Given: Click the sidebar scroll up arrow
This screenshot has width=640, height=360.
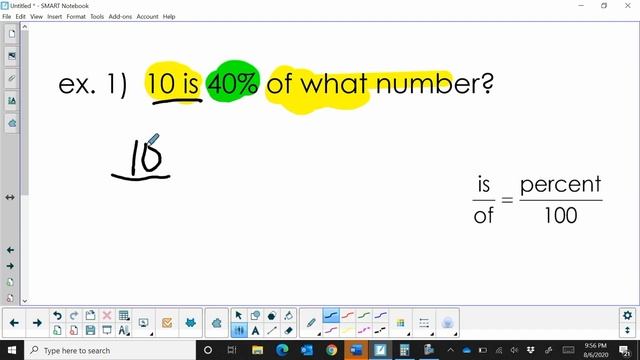Looking at the screenshot, I should (x=24, y=27).
